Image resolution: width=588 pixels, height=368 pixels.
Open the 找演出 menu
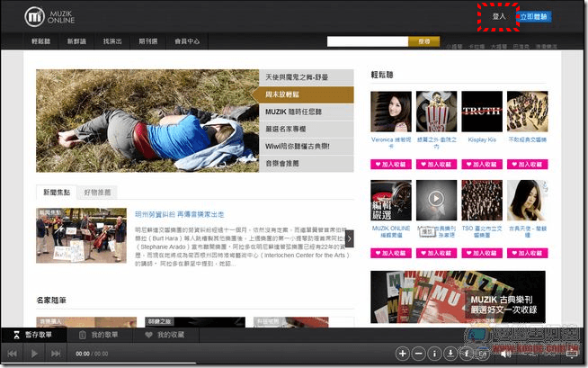pyautogui.click(x=112, y=41)
